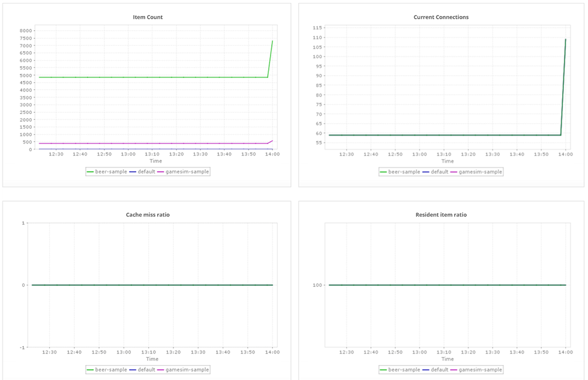Screen dimensions: 588x380
Task: Click the 500 tick on Item Count axis
Action: coord(28,142)
